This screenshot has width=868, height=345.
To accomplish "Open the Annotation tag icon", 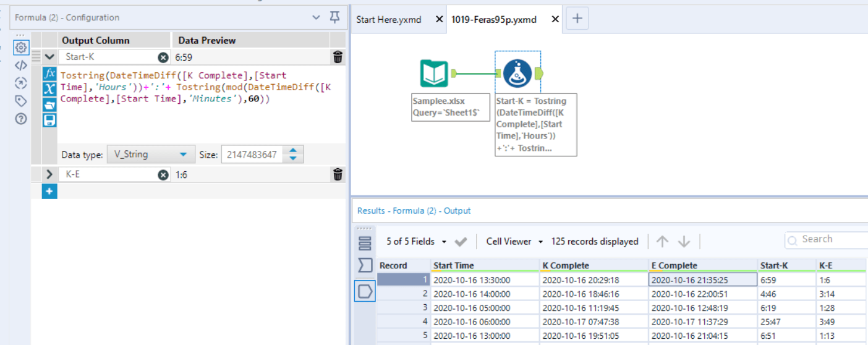I will (x=21, y=101).
